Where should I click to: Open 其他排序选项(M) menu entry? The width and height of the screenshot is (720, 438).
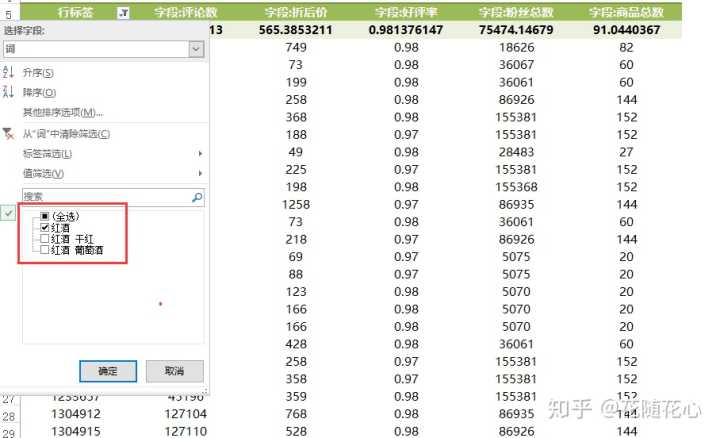(x=63, y=112)
